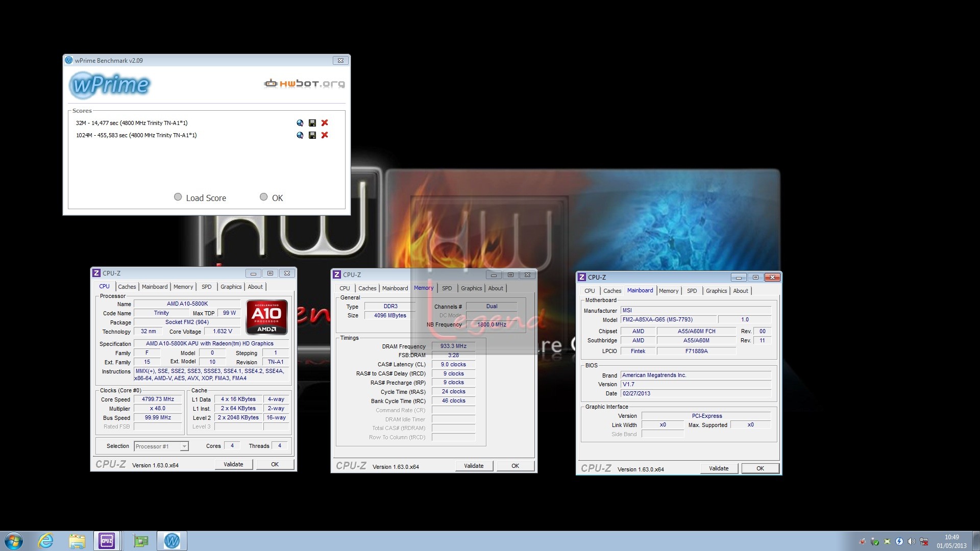The image size is (980, 551).
Task: Click the Multiplier x 48.0 value
Action: tap(158, 409)
